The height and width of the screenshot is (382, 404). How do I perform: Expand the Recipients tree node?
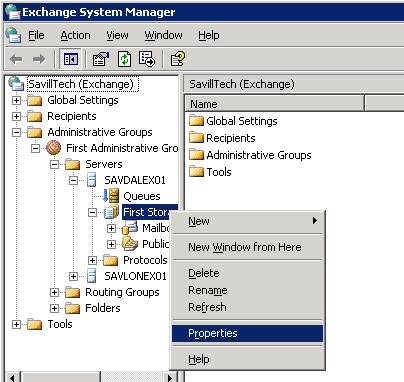pyautogui.click(x=16, y=116)
